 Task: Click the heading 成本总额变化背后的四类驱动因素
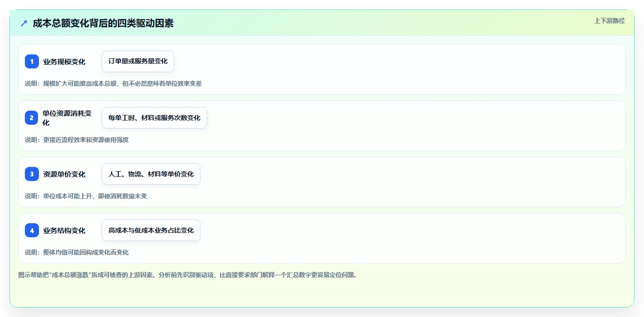click(103, 23)
